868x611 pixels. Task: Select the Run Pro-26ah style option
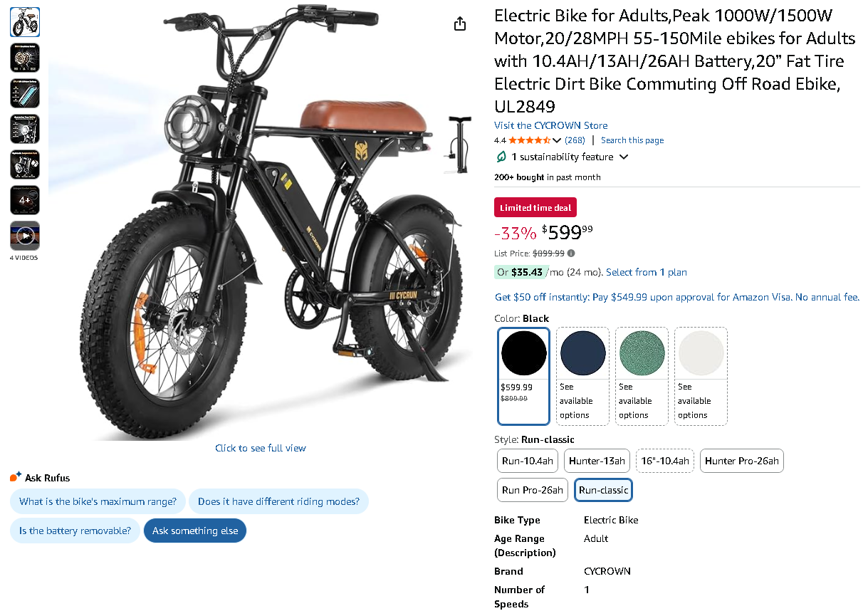coord(533,490)
